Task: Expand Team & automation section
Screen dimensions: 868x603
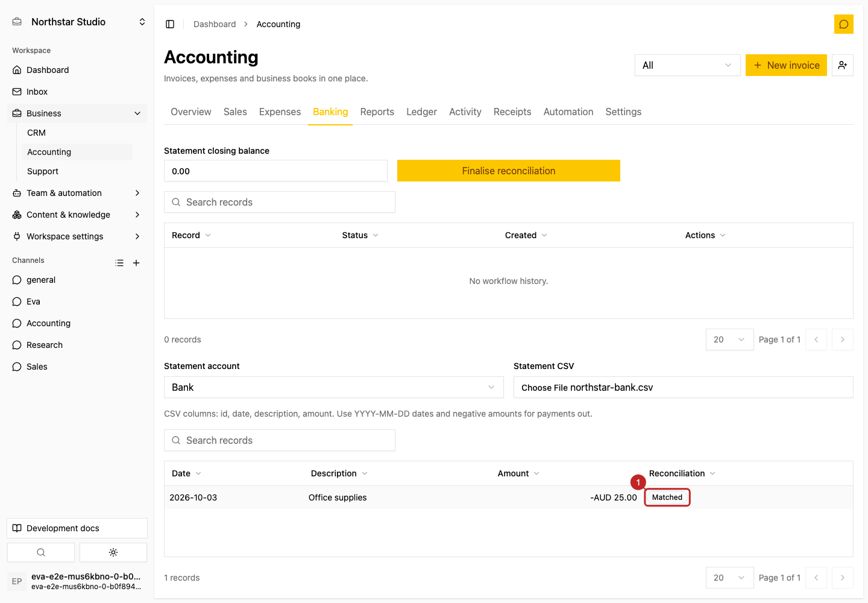Action: [x=77, y=193]
